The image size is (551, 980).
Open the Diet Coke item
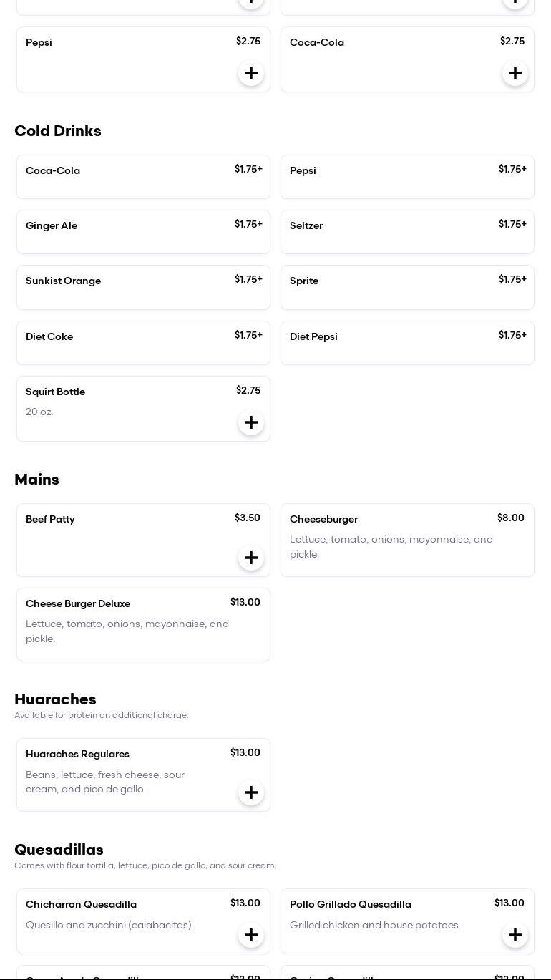tap(143, 343)
